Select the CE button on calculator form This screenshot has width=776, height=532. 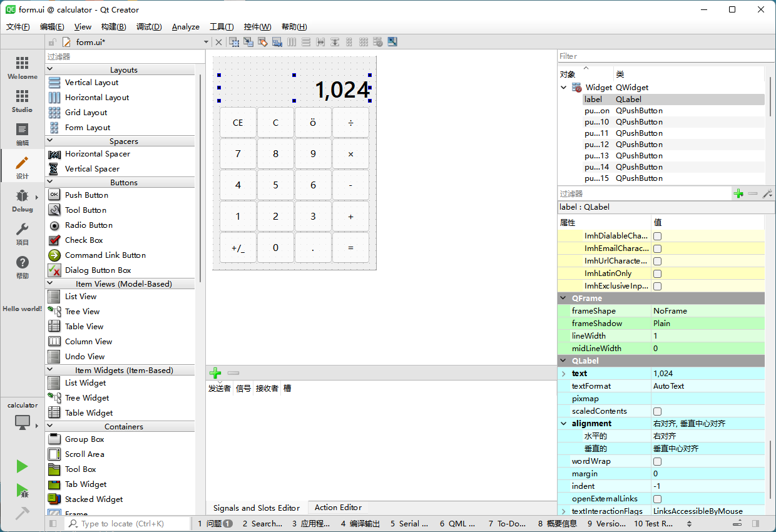click(238, 123)
